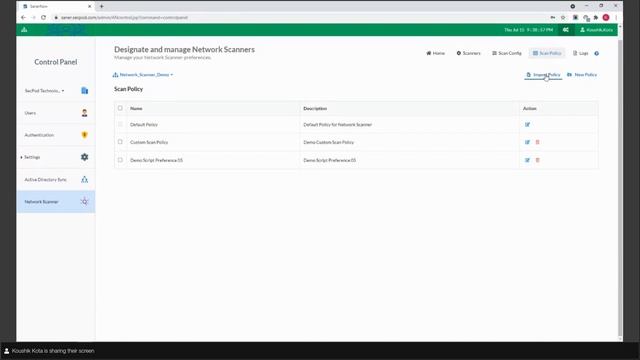Click the Authentication shield icon
The height and width of the screenshot is (360, 640).
84,135
